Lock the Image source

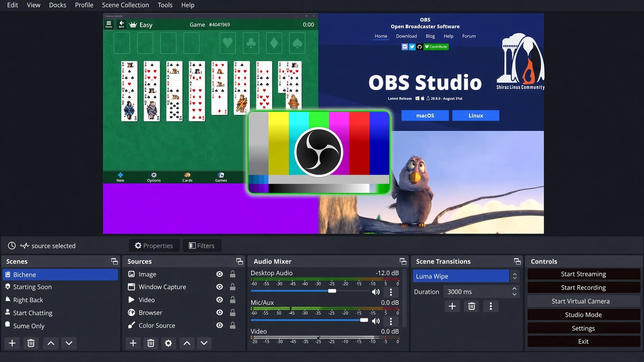point(233,274)
